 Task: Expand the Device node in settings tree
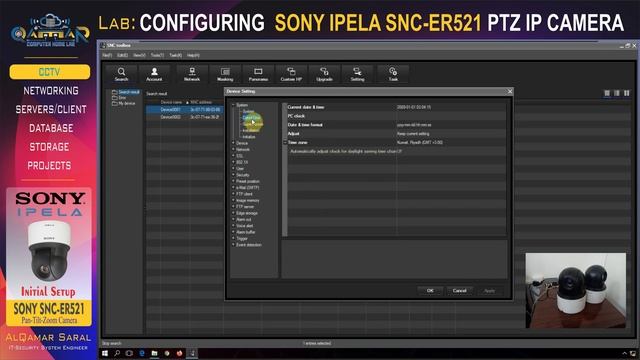pos(233,143)
